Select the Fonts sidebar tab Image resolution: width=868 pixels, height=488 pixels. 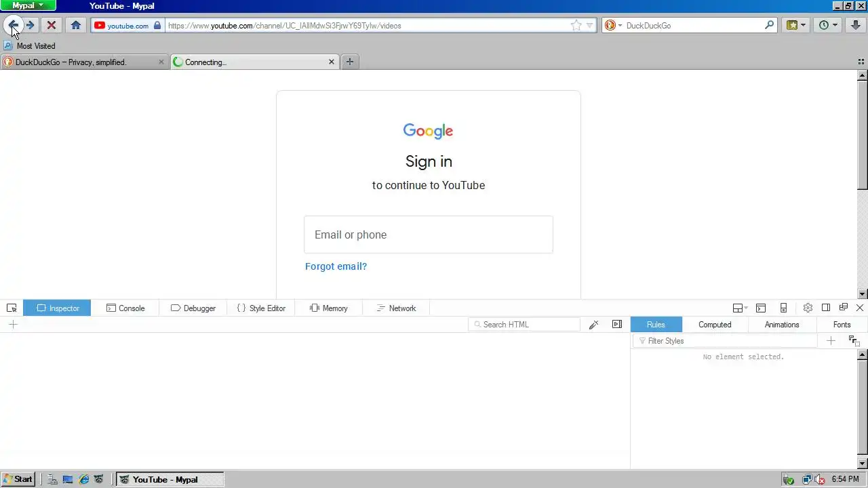[842, 325]
